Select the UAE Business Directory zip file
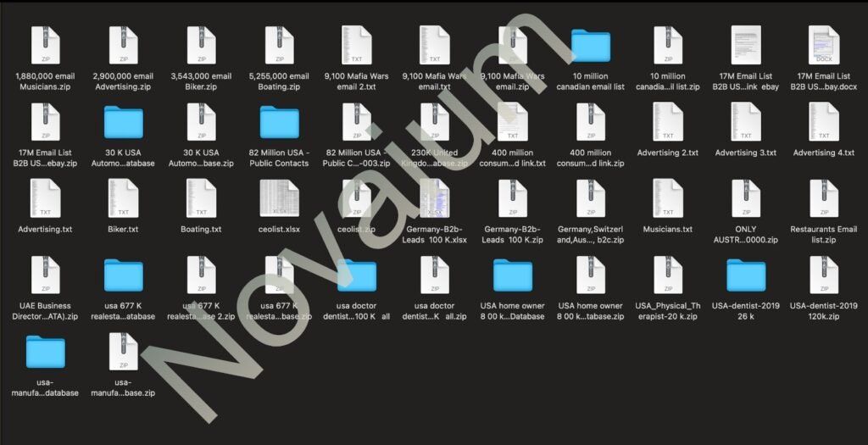This screenshot has height=445, width=868. [46, 275]
